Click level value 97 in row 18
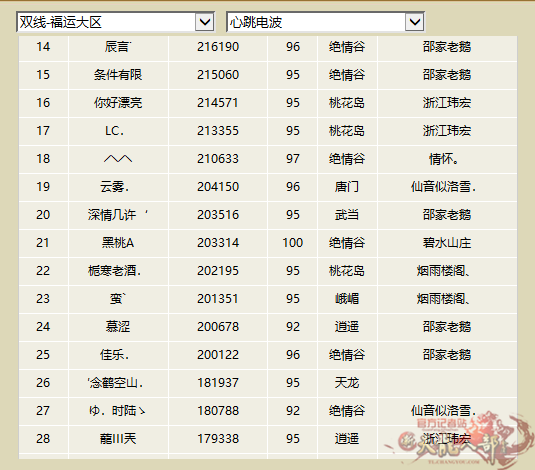The image size is (535, 470). click(293, 159)
